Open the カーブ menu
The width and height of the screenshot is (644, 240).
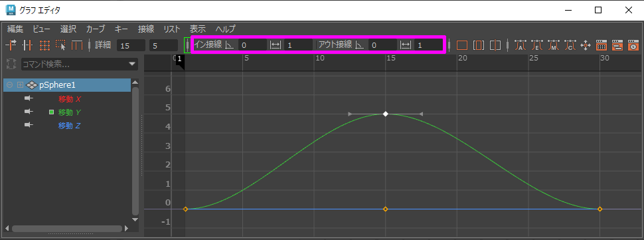(96, 29)
